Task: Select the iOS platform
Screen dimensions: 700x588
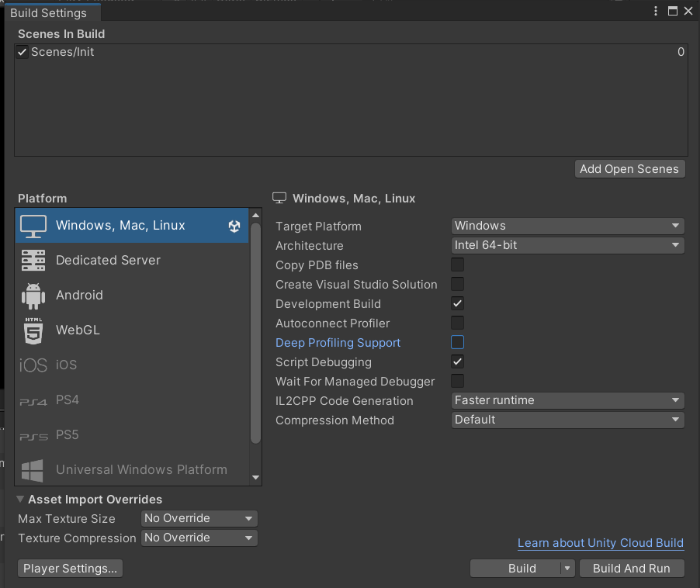Action: pos(132,365)
